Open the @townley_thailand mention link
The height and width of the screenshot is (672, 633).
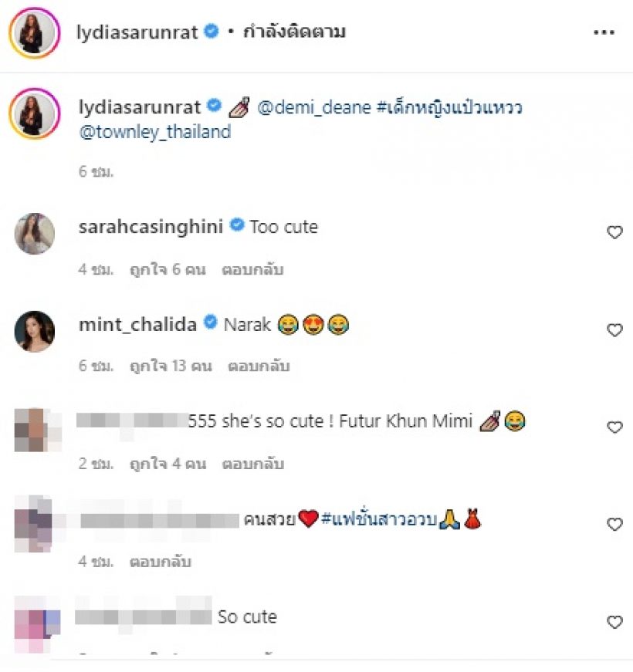point(155,132)
